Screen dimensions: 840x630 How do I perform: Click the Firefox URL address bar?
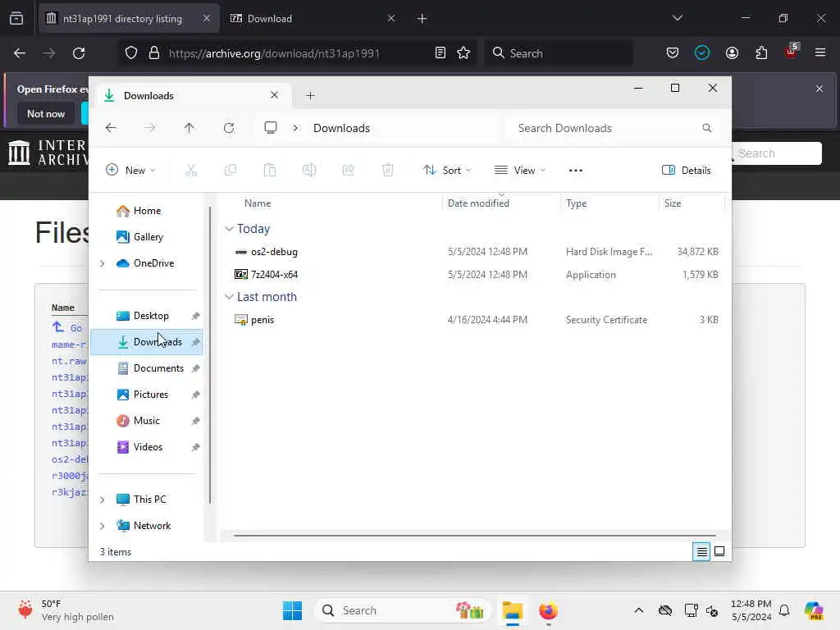[x=297, y=53]
